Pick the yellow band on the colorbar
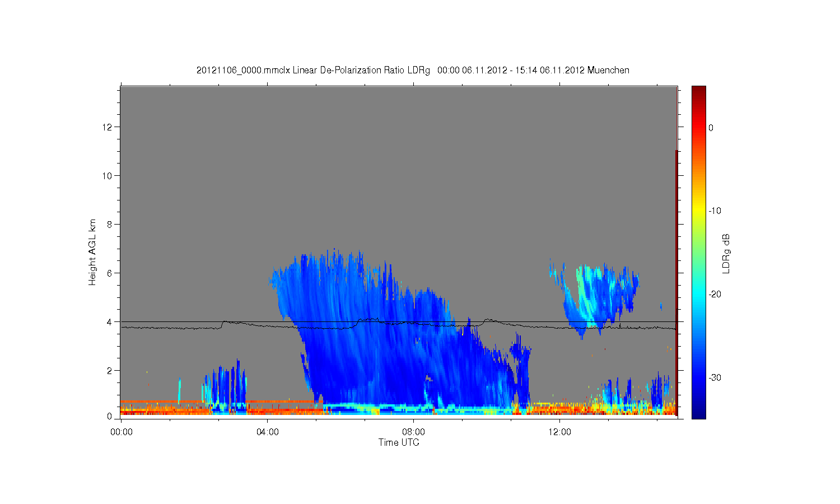The image size is (840, 504). click(699, 211)
